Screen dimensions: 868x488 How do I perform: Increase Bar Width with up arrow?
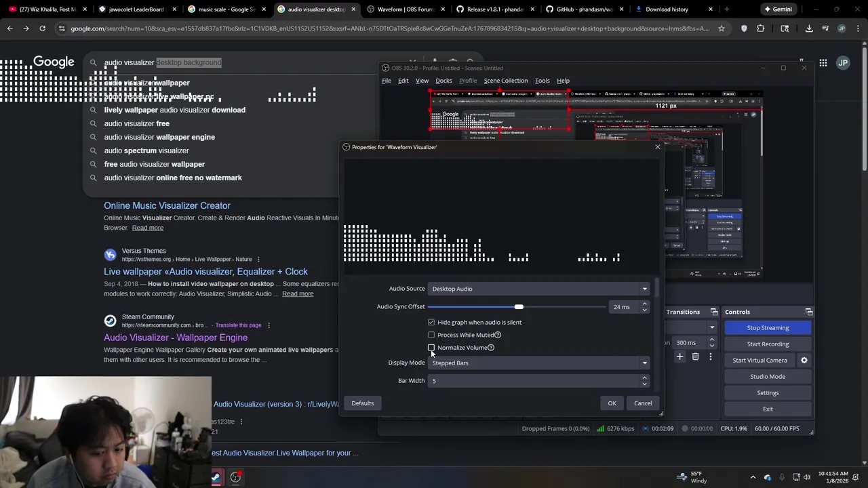coord(644,378)
